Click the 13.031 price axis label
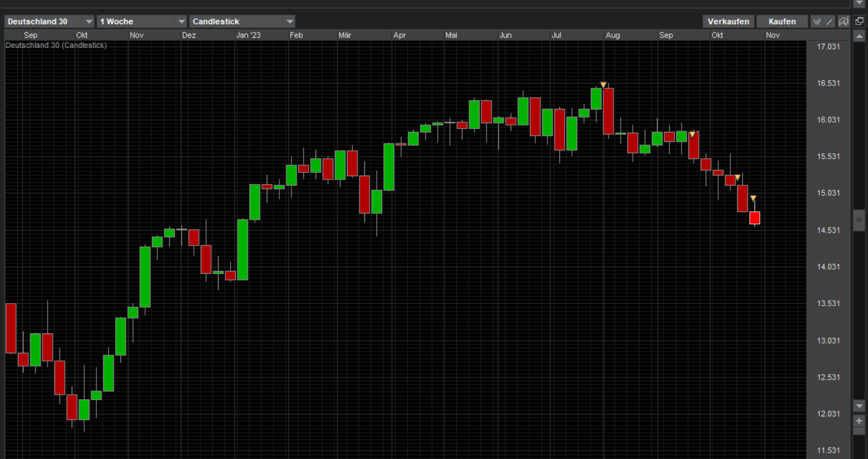This screenshot has height=459, width=868. pyautogui.click(x=828, y=340)
